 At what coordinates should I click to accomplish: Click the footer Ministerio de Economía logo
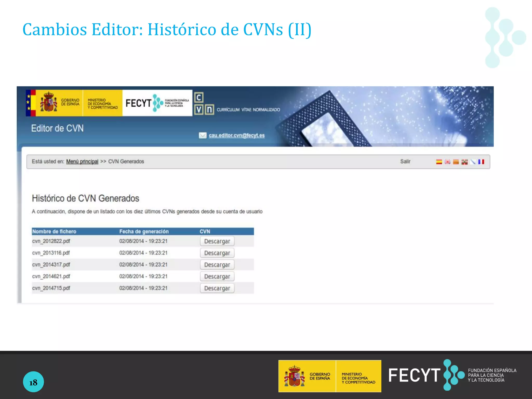[x=358, y=376]
